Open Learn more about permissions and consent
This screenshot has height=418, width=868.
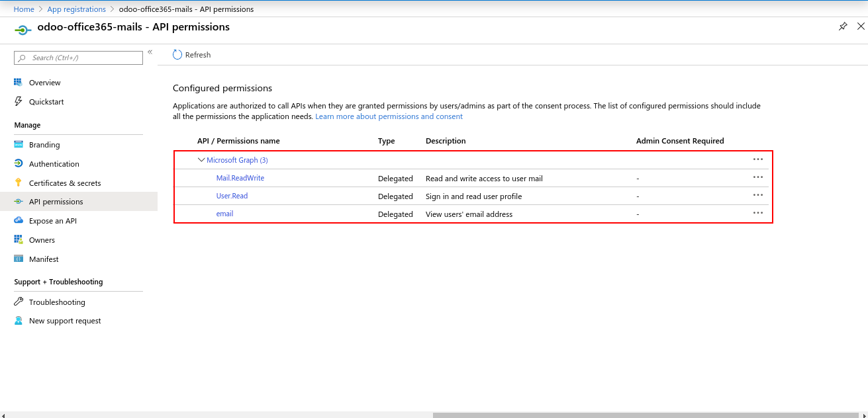(x=389, y=116)
